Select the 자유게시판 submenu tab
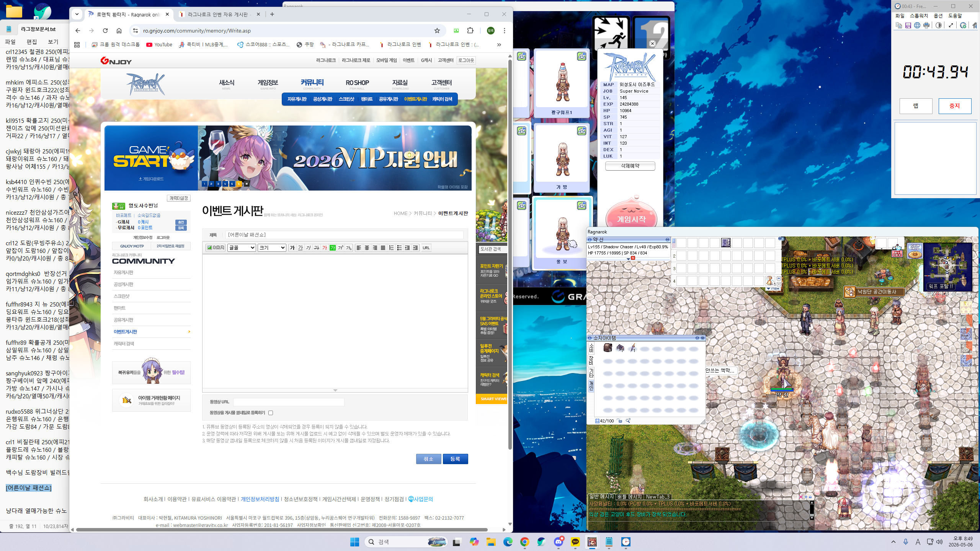Viewport: 980px width, 551px height. pyautogui.click(x=297, y=99)
